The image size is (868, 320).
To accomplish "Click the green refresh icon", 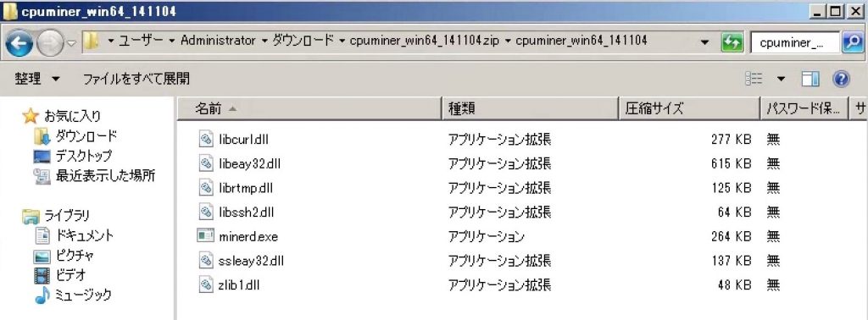I will [732, 42].
